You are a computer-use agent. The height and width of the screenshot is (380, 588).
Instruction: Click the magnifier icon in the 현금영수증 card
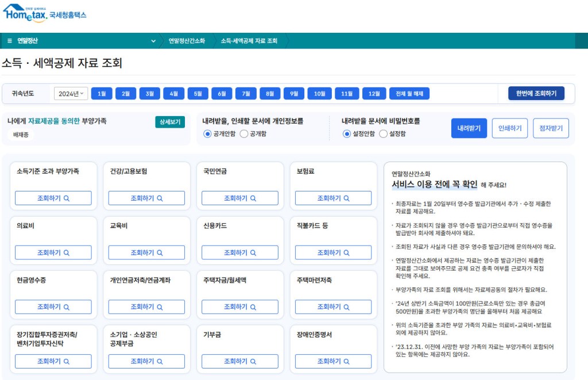pos(67,307)
